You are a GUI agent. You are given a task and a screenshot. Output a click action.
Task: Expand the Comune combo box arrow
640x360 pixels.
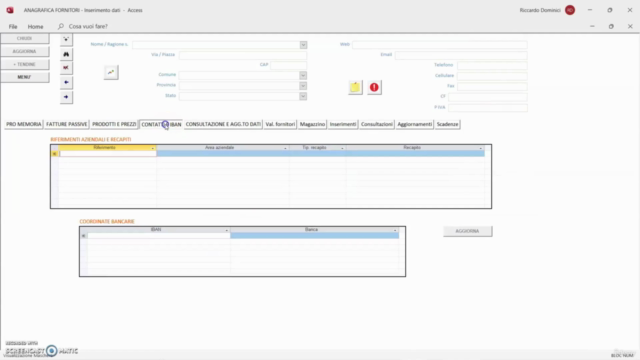303,75
